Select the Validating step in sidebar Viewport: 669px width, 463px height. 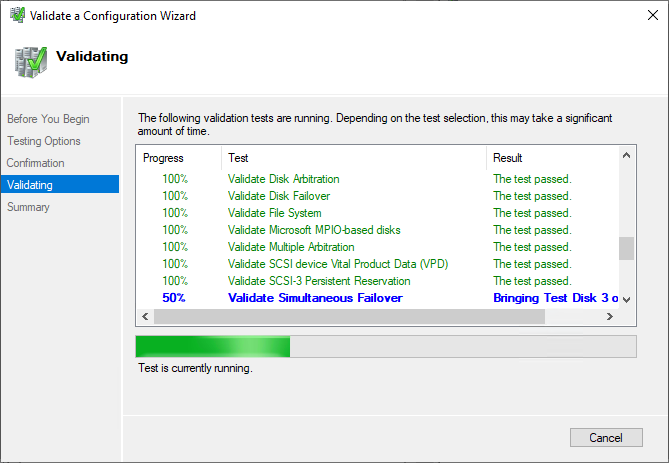(x=30, y=185)
